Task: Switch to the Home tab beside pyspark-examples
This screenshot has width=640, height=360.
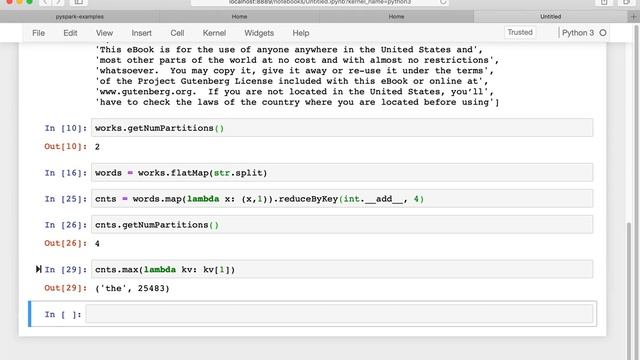Action: [239, 17]
